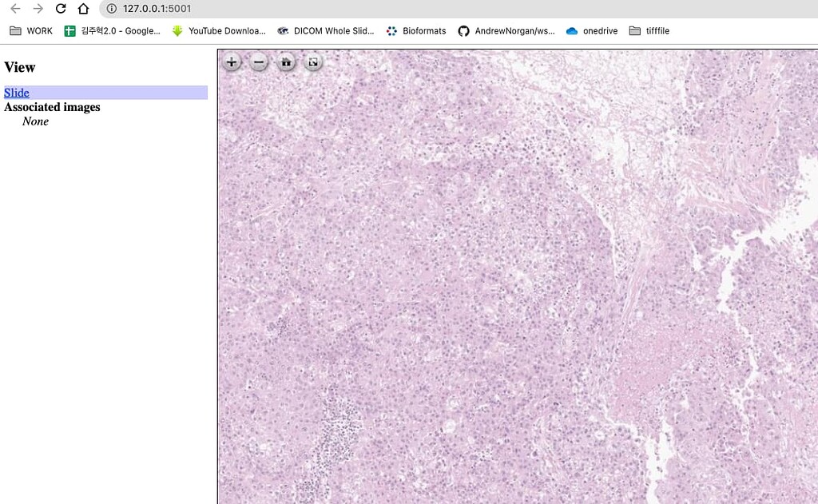Zoom in using the plus icon
This screenshot has width=818, height=504.
(x=231, y=62)
